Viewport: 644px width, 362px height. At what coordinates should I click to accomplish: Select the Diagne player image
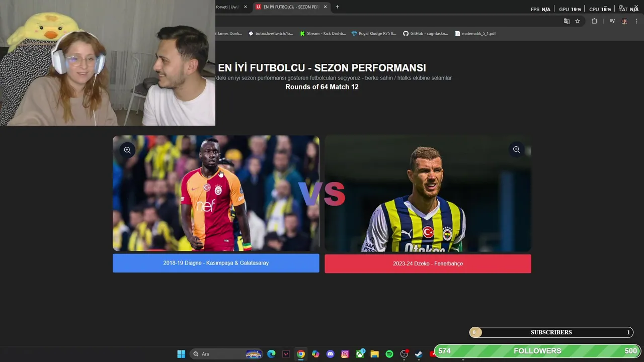point(216,193)
